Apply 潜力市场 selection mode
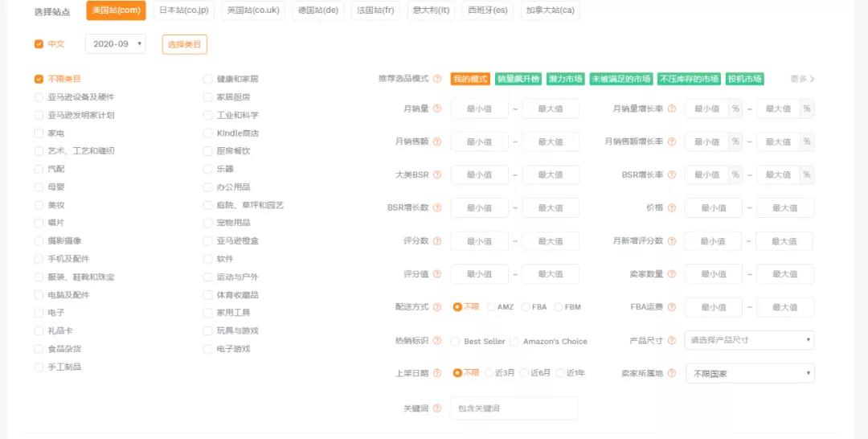 [x=565, y=79]
